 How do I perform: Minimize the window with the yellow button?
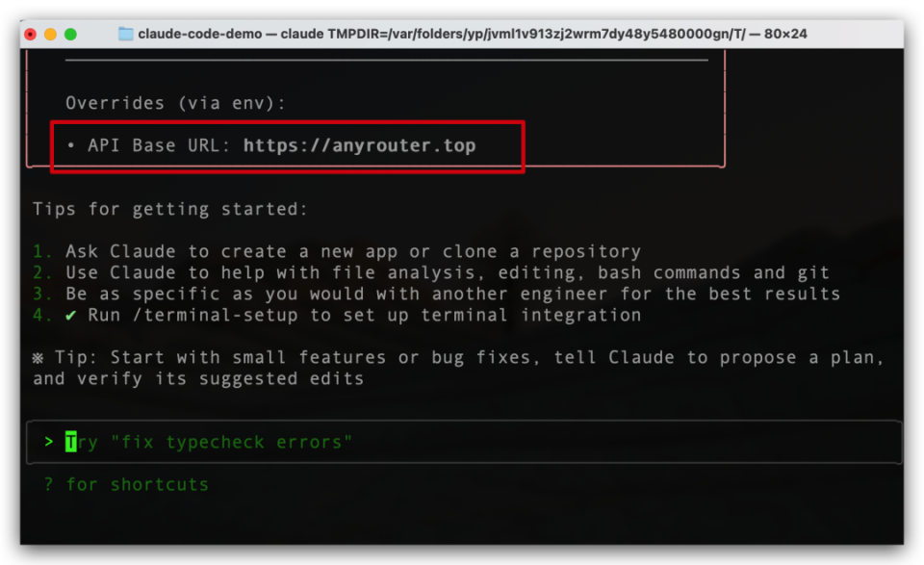[x=50, y=34]
